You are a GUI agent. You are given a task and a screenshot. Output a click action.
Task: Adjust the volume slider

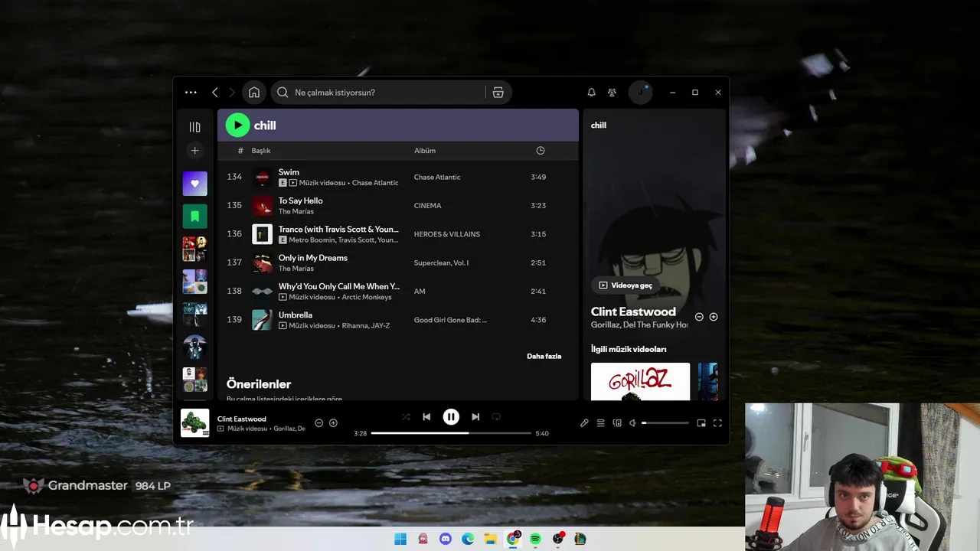click(665, 423)
